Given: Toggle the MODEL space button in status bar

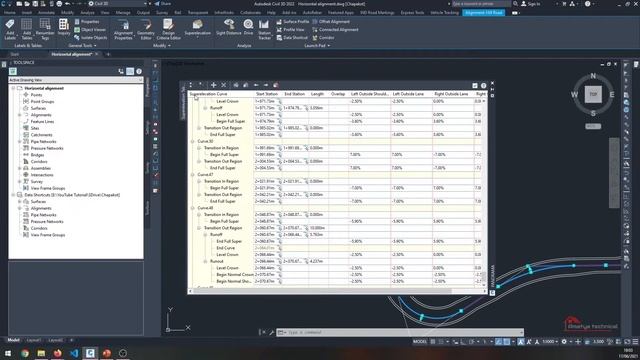Looking at the screenshot, I should click(x=420, y=342).
